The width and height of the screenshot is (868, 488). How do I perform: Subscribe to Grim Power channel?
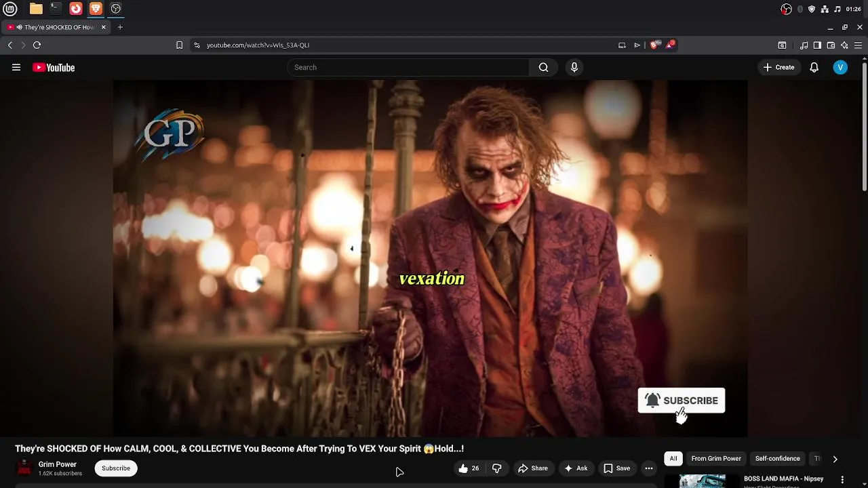[116, 468]
